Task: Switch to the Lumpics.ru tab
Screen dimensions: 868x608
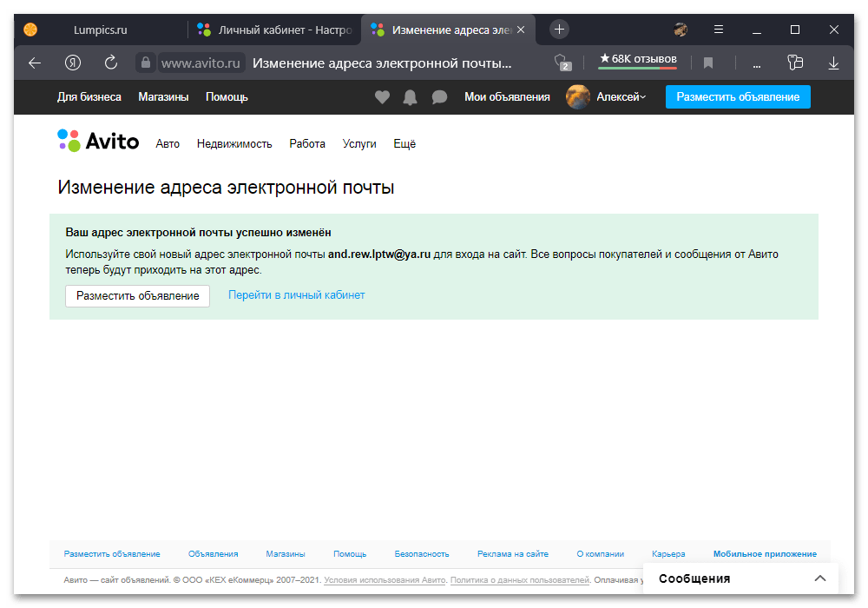Action: click(100, 30)
